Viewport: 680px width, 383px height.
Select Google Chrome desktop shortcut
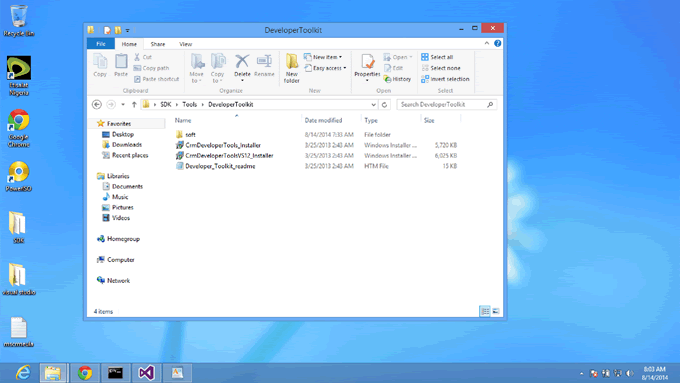tap(18, 128)
